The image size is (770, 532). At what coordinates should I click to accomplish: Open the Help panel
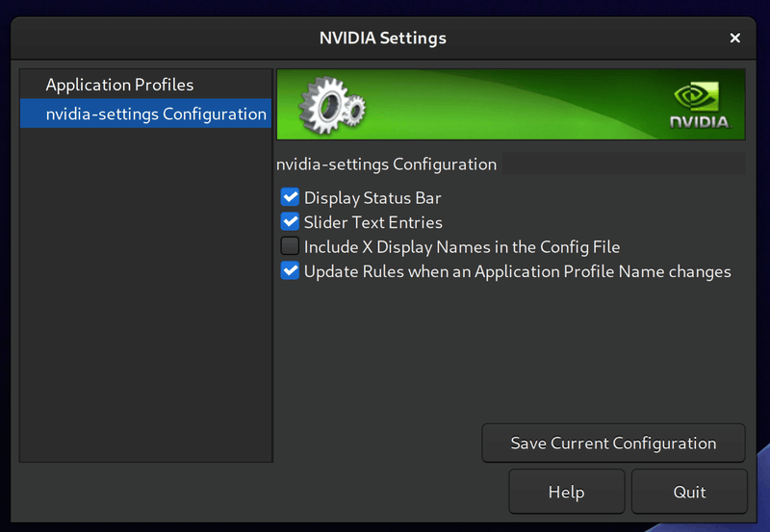point(567,492)
